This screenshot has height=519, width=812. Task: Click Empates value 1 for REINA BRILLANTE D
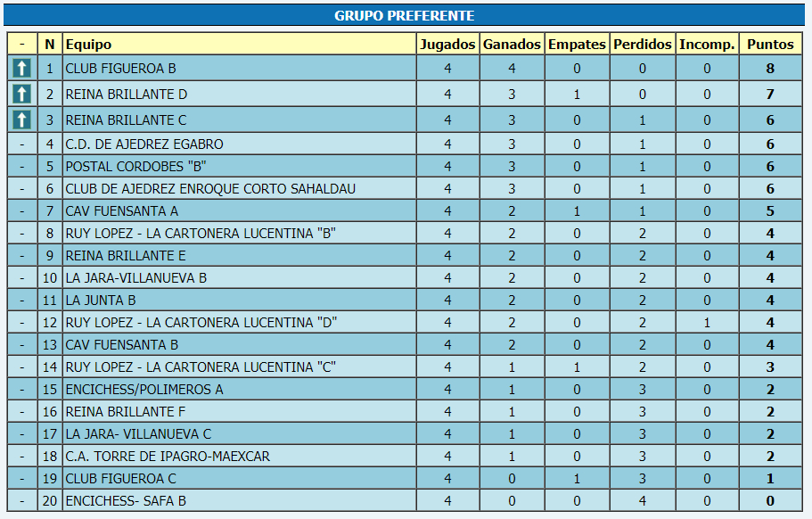click(577, 95)
